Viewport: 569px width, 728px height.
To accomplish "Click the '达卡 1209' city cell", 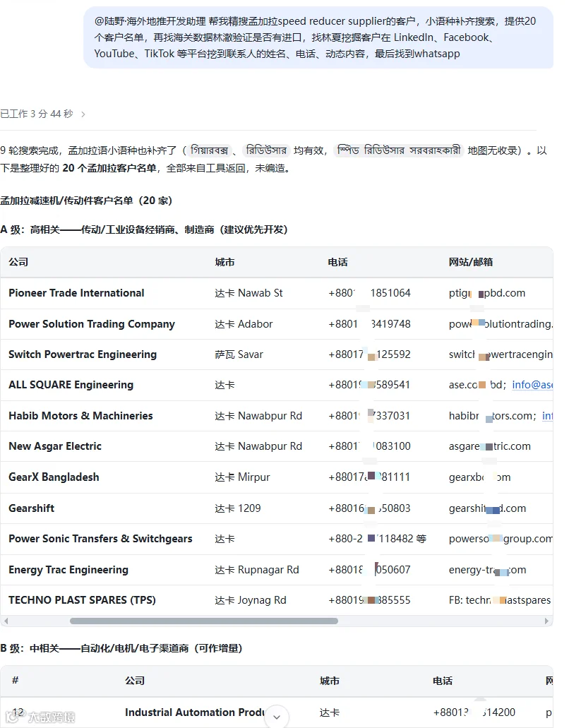I will click(x=238, y=508).
